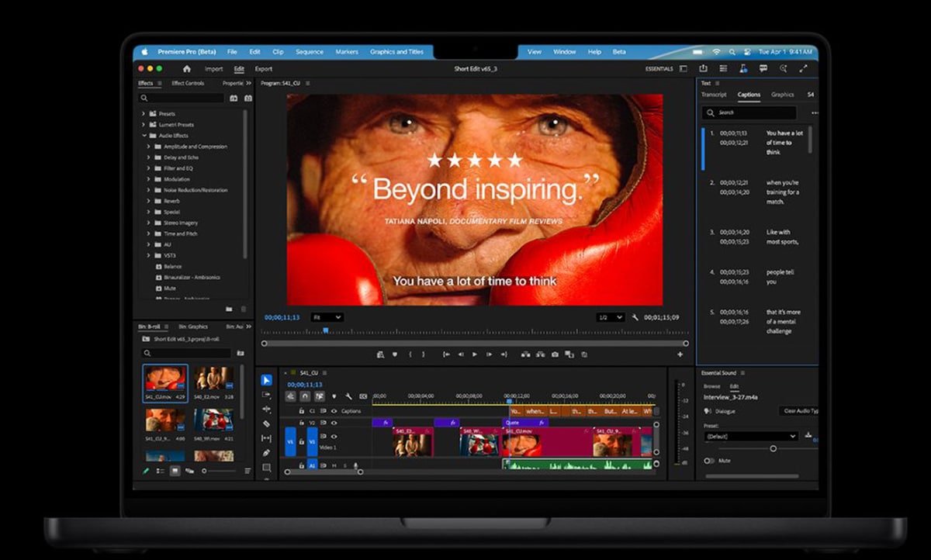This screenshot has width=931, height=560.
Task: Expand the Lumetri Presets folder
Action: click(144, 124)
